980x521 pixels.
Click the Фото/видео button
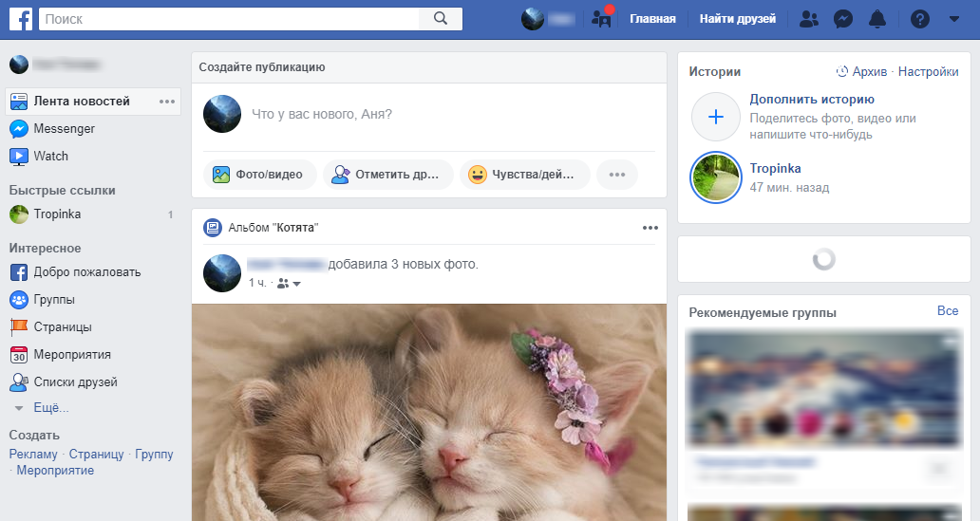259,175
